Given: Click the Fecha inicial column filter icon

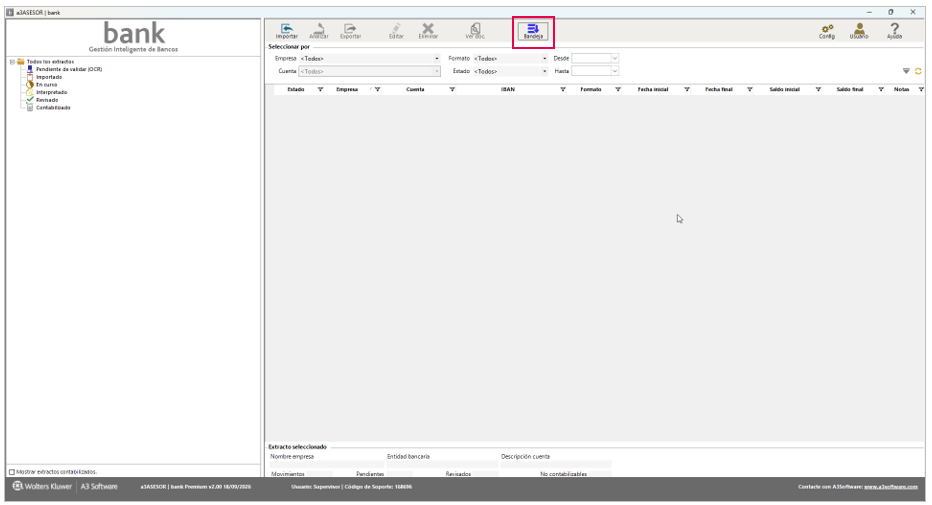Looking at the screenshot, I should (x=687, y=90).
